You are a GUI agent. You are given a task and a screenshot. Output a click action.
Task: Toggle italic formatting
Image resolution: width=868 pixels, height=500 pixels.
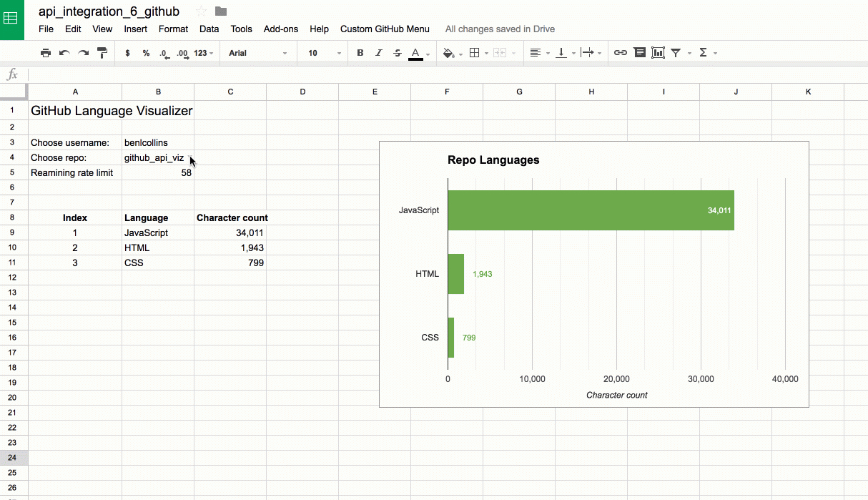pos(378,52)
